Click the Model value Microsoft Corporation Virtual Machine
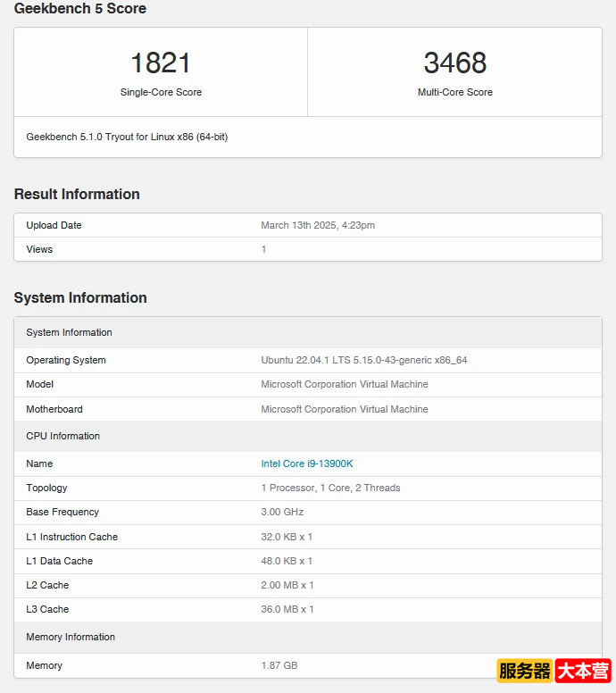Viewport: 616px width, 693px height. pos(345,384)
